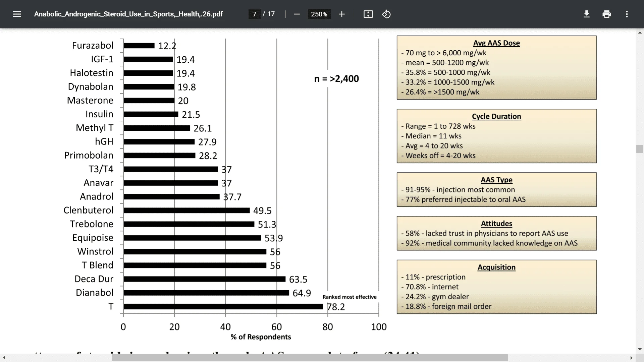Click the '18.8% - foreign mail order' line

click(x=446, y=306)
